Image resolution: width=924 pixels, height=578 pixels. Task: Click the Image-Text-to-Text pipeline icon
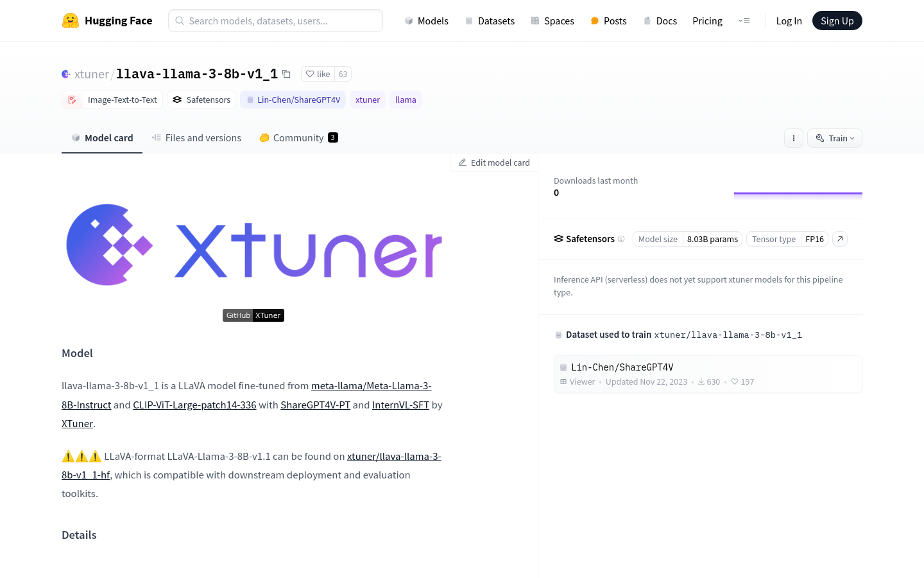73,100
